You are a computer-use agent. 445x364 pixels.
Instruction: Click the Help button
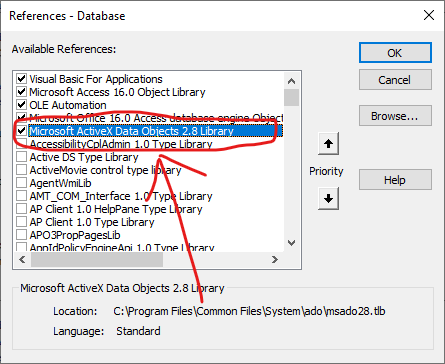tap(395, 180)
